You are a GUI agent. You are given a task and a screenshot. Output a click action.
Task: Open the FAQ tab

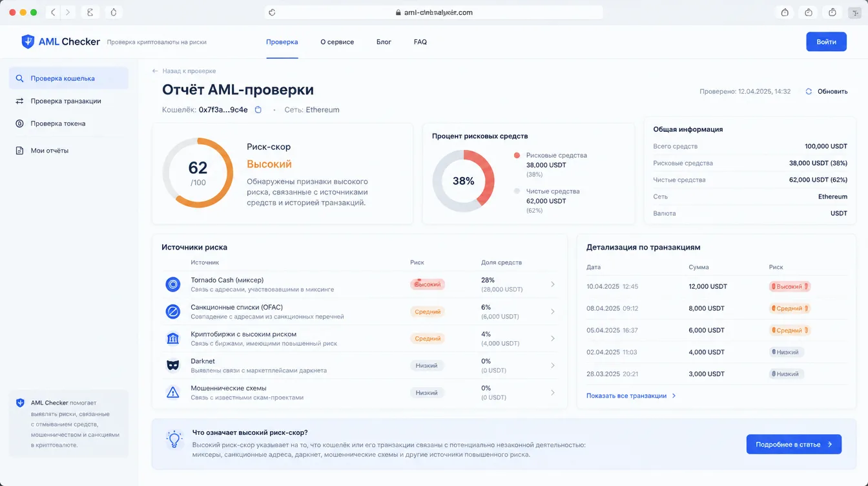(x=420, y=42)
